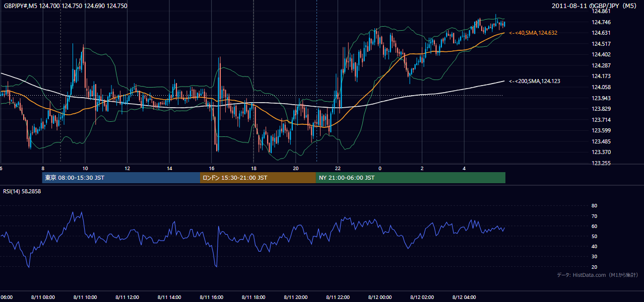Click price scale value 124.631
644x302 pixels.
coord(601,33)
